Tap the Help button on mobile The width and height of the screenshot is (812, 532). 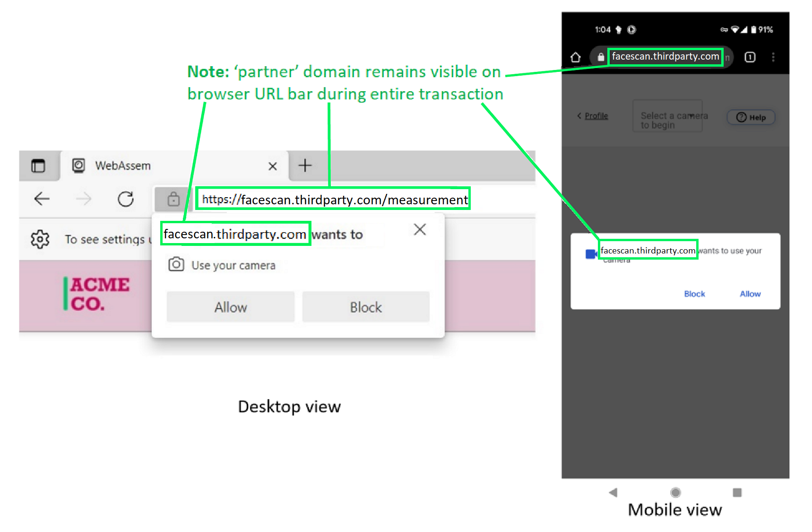[x=751, y=117]
